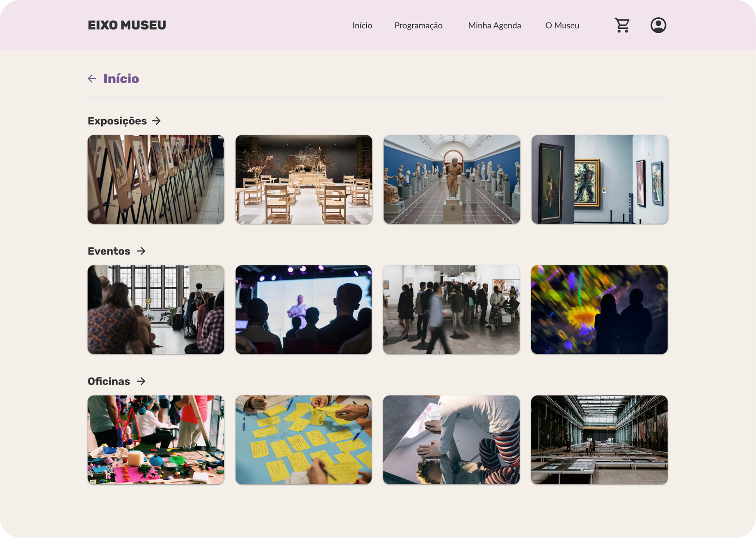Click the arrow next to Eventos
Image resolution: width=756 pixels, height=538 pixels.
click(x=141, y=251)
